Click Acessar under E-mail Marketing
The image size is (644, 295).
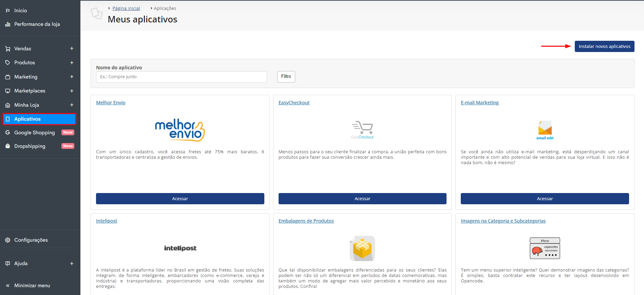tap(545, 199)
